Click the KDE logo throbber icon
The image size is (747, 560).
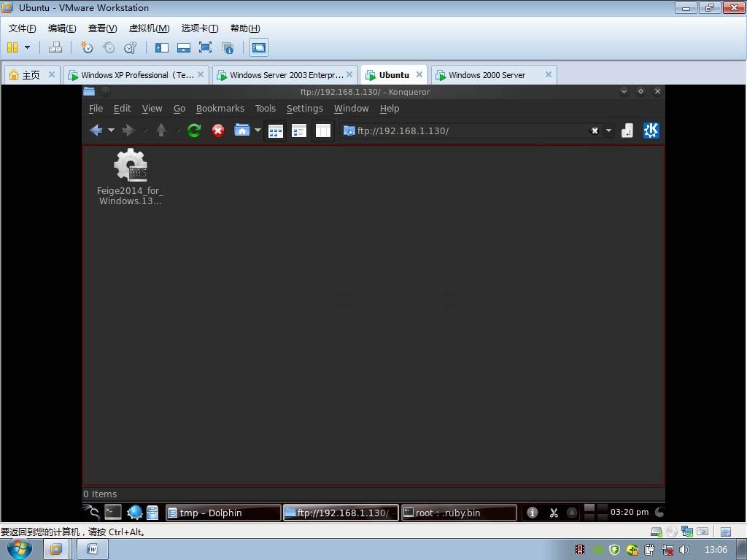[651, 131]
